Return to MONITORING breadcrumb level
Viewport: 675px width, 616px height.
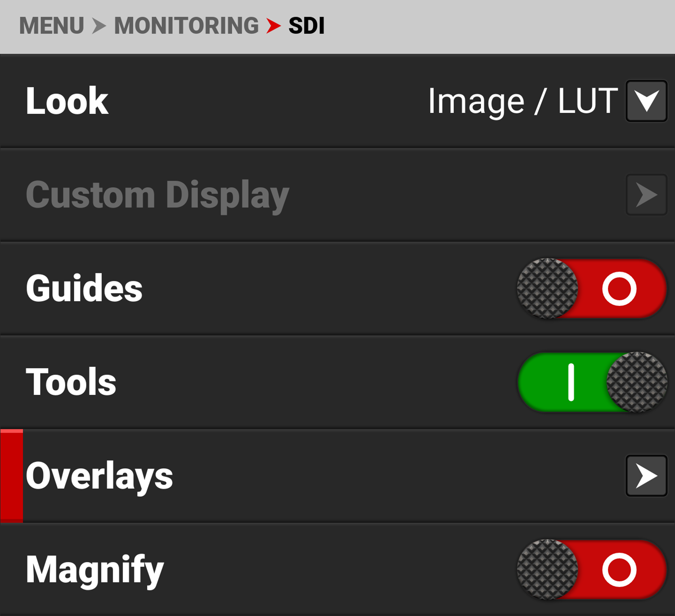point(186,26)
